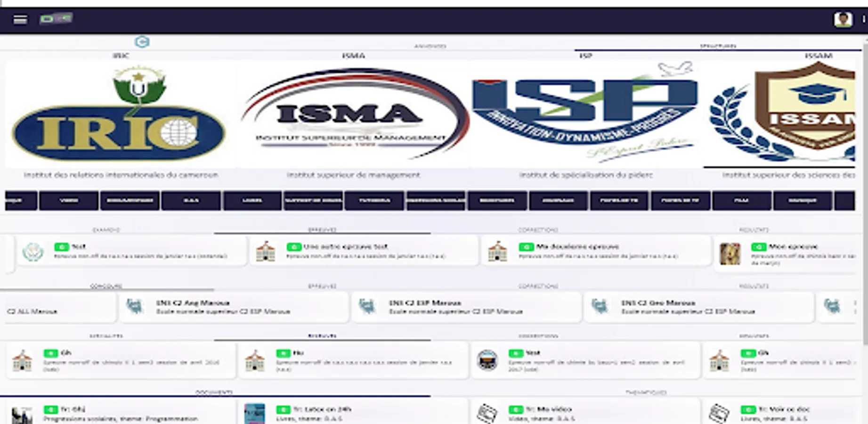Click the icon beside 'ENS C2 Geo Maroua'
868x424 pixels.
point(600,307)
